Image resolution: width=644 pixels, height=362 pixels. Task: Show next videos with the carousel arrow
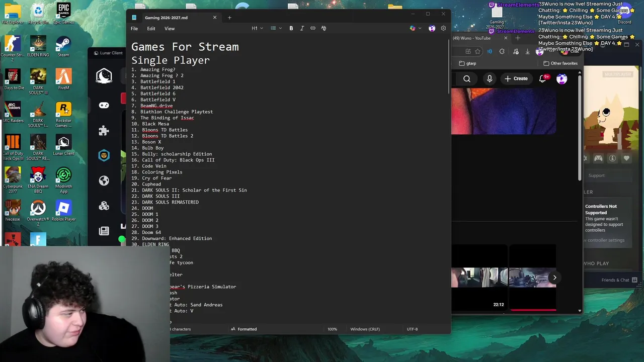[x=554, y=278]
